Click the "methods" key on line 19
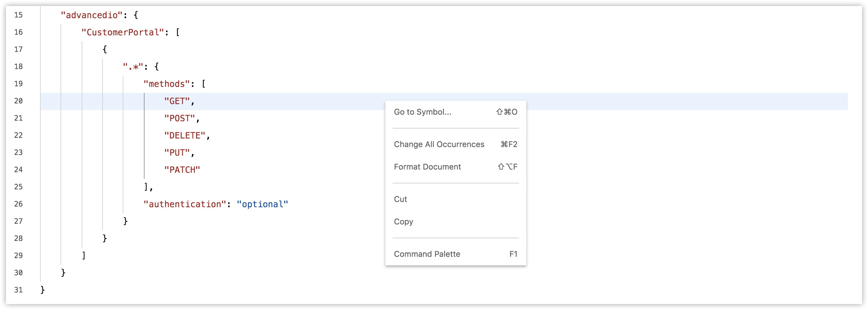868x310 pixels. pos(167,84)
